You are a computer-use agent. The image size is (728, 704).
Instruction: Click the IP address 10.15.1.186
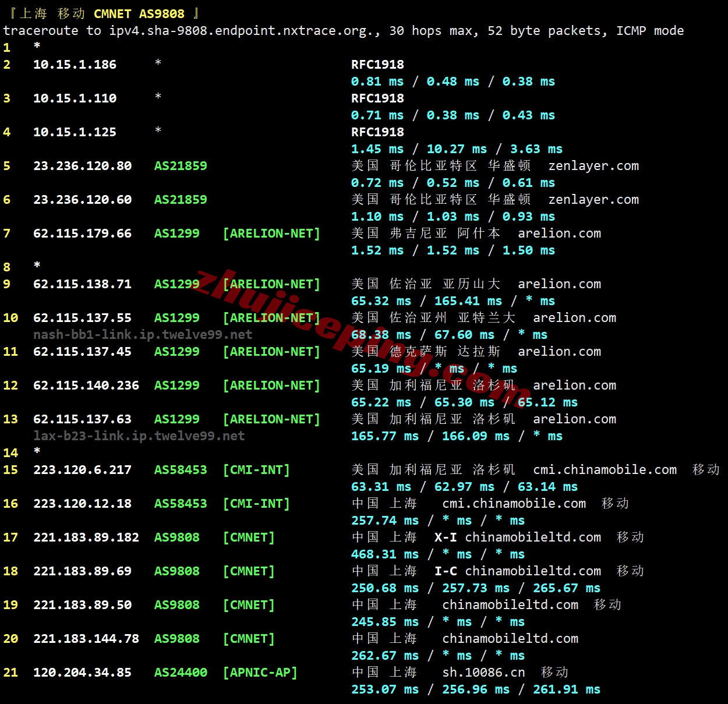[75, 65]
